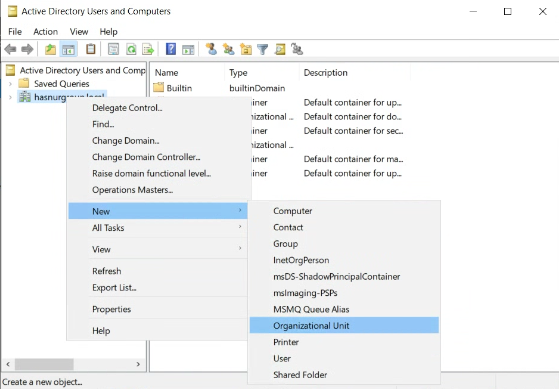
Task: Toggle the Show/Hide Console Tree icon
Action: coord(68,49)
